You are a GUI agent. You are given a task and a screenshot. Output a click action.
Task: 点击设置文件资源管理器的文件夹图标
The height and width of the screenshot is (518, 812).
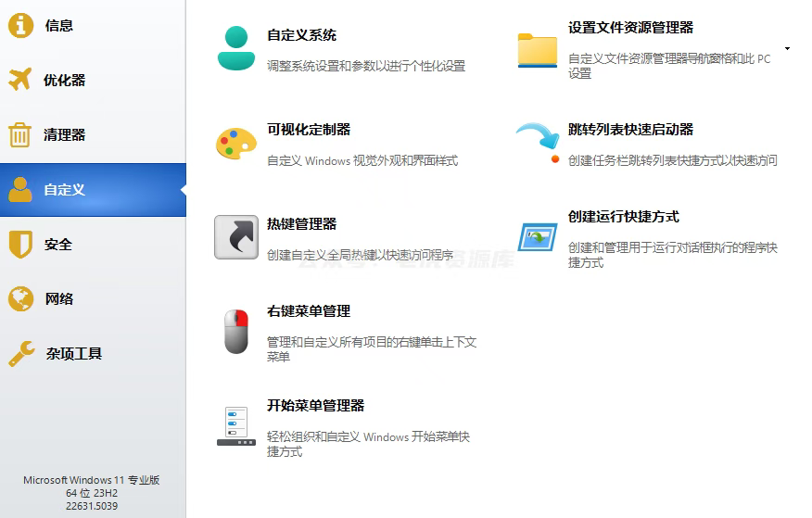[537, 50]
